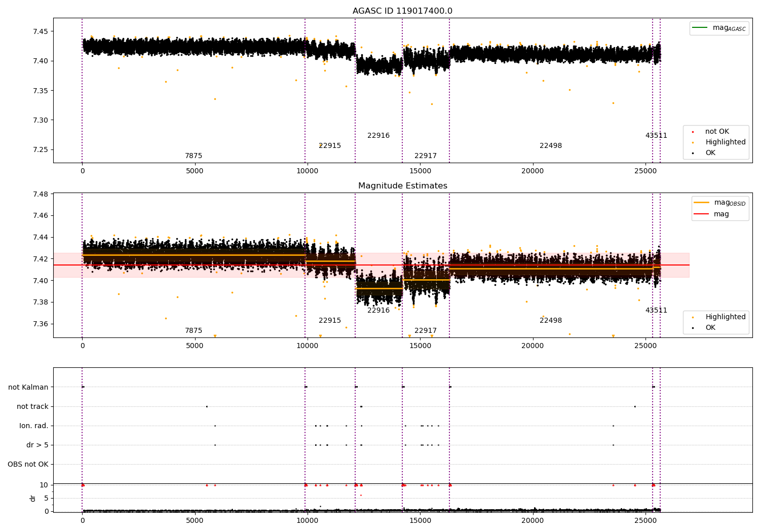Viewport: 760px width, 532px height.
Task: Click the 7875 obsid label in top plot
Action: tap(194, 156)
